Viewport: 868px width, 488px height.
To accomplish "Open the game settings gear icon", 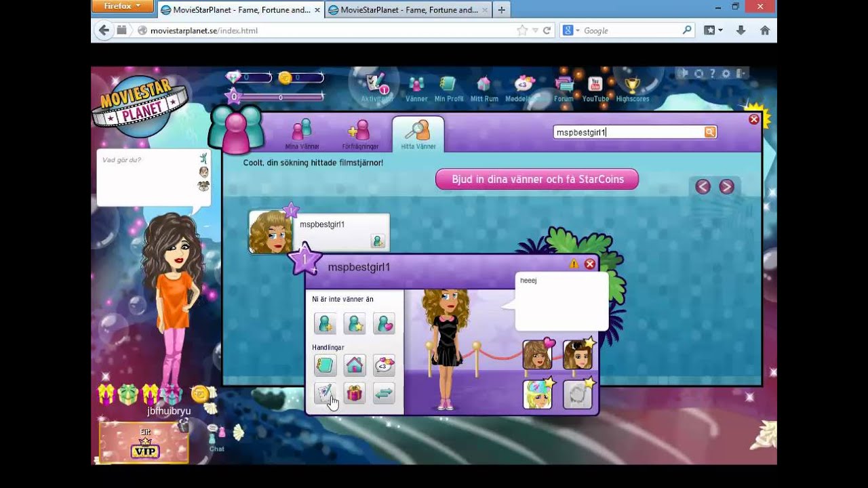I will point(726,73).
